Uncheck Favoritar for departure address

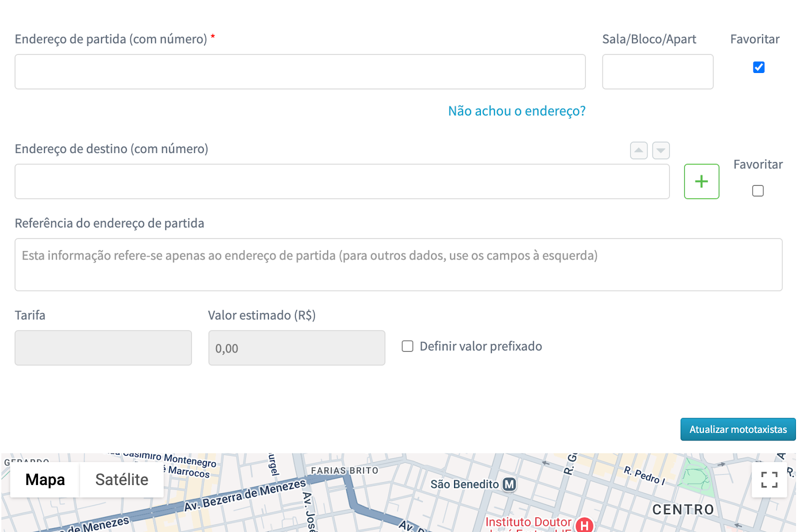coord(758,67)
